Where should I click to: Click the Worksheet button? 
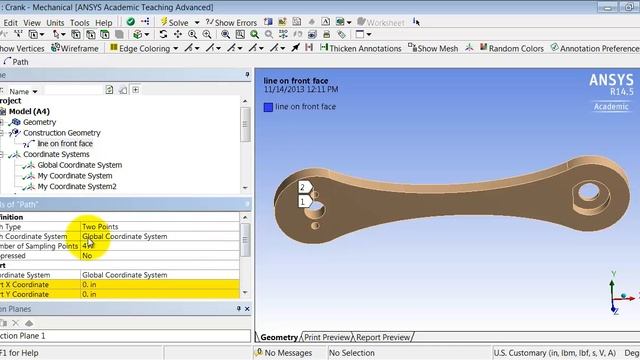(381, 22)
